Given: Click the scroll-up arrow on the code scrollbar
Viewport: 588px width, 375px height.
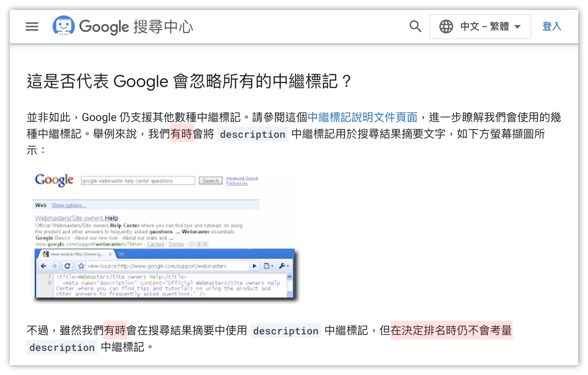Looking at the screenshot, I should click(x=289, y=276).
